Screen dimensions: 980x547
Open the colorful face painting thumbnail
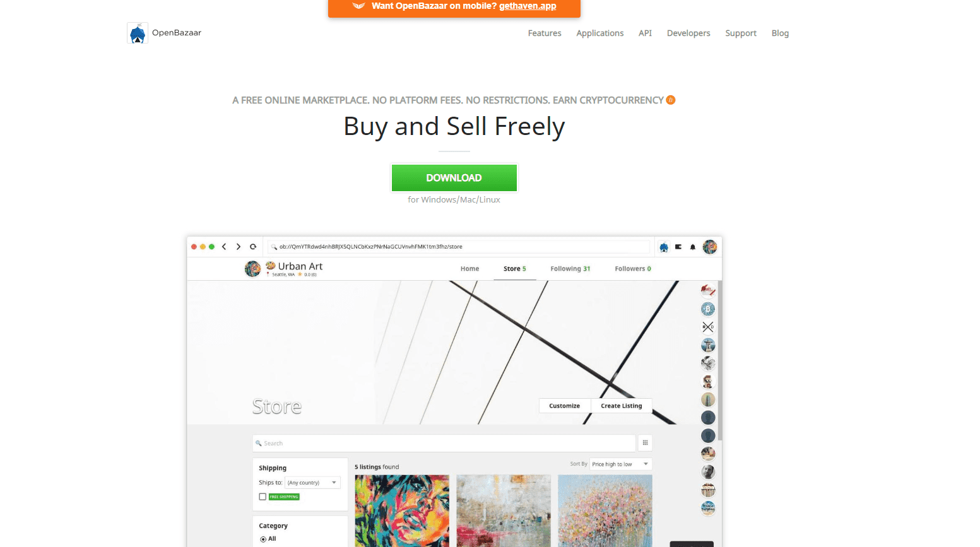point(402,510)
